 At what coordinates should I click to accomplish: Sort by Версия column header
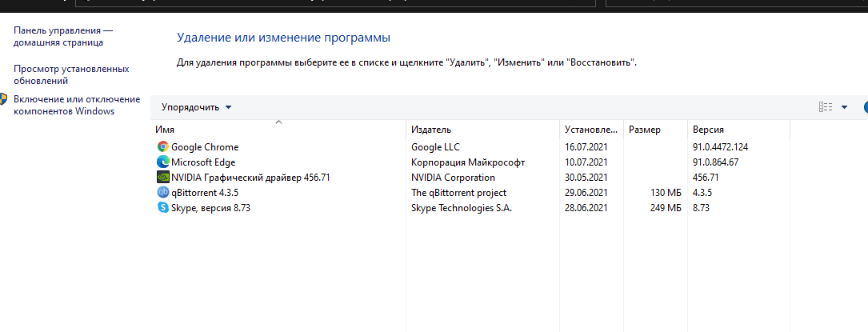738,130
